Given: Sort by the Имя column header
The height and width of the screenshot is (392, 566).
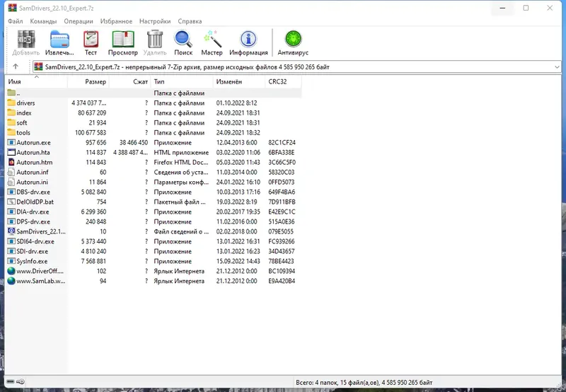Looking at the screenshot, I should pos(37,81).
